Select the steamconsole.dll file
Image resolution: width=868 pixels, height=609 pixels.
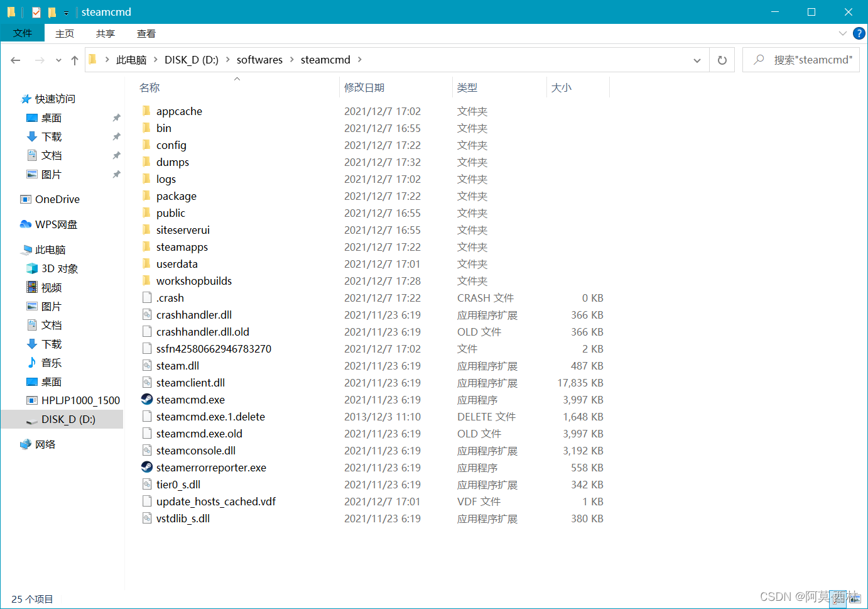(x=196, y=450)
